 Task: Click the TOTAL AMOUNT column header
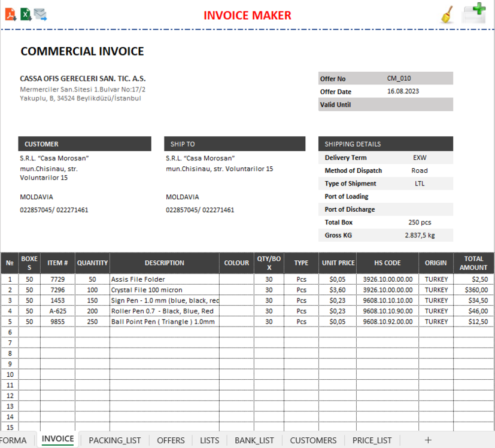473,263
